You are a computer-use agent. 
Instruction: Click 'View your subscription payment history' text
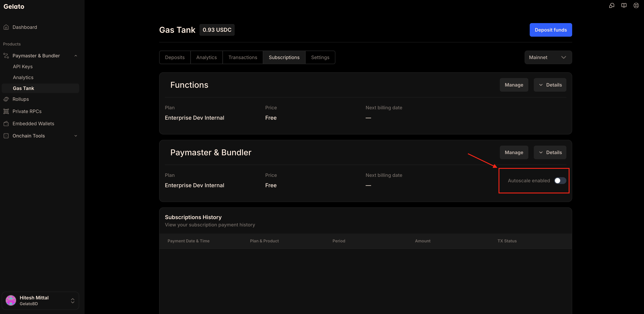[x=210, y=225]
